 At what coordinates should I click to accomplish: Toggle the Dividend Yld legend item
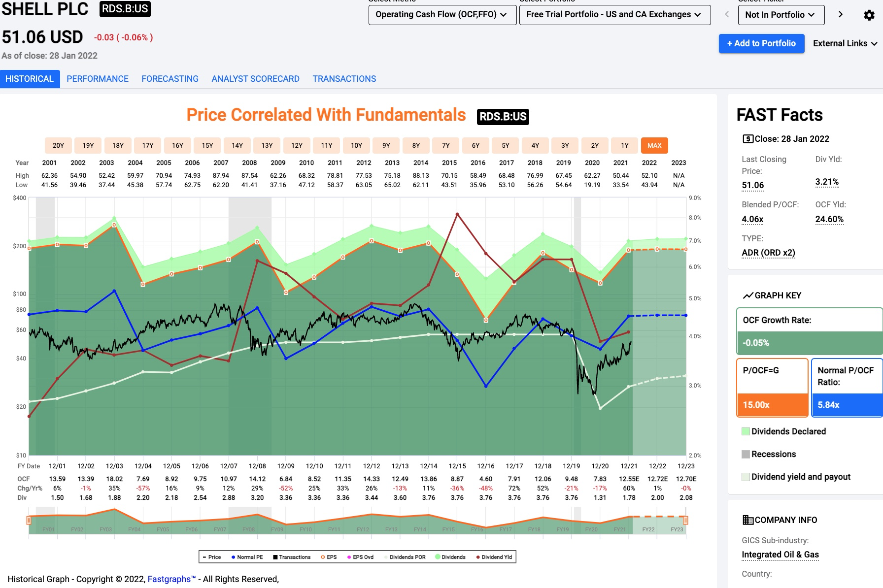point(494,557)
